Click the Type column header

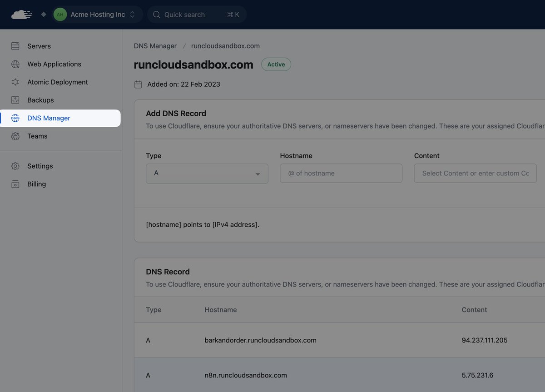coord(154,310)
